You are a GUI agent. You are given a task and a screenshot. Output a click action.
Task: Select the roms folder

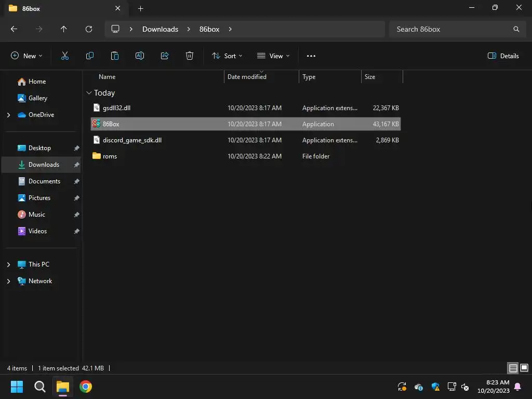pyautogui.click(x=246, y=156)
